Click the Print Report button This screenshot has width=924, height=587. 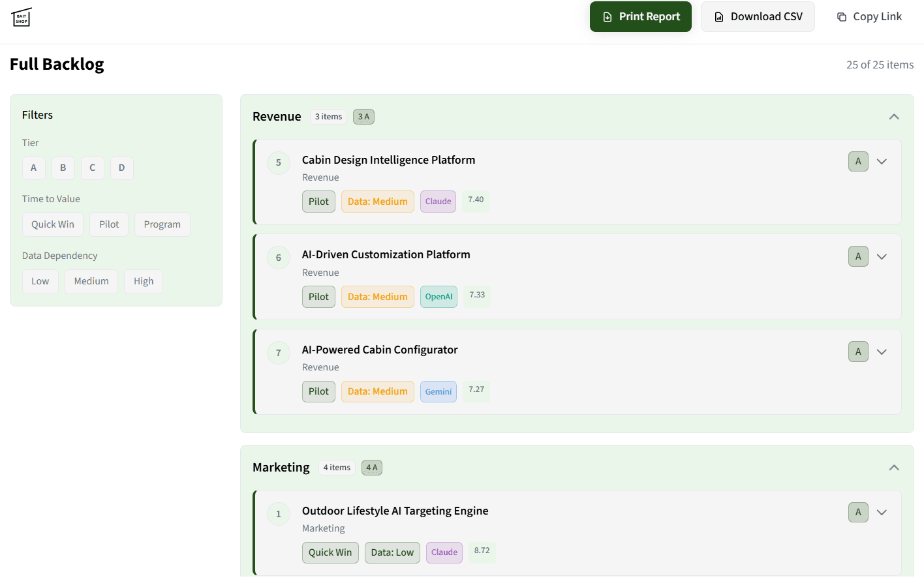[x=640, y=16]
